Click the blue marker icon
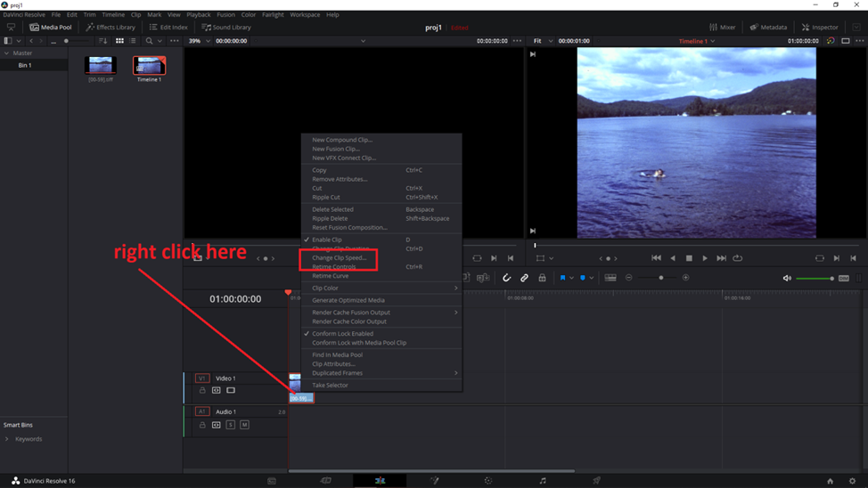 582,278
